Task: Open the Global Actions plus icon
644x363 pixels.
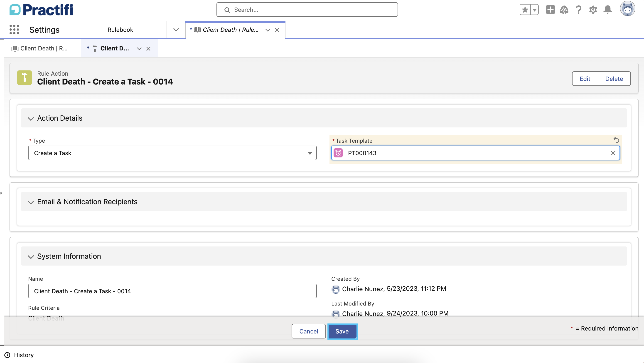Action: click(x=550, y=10)
